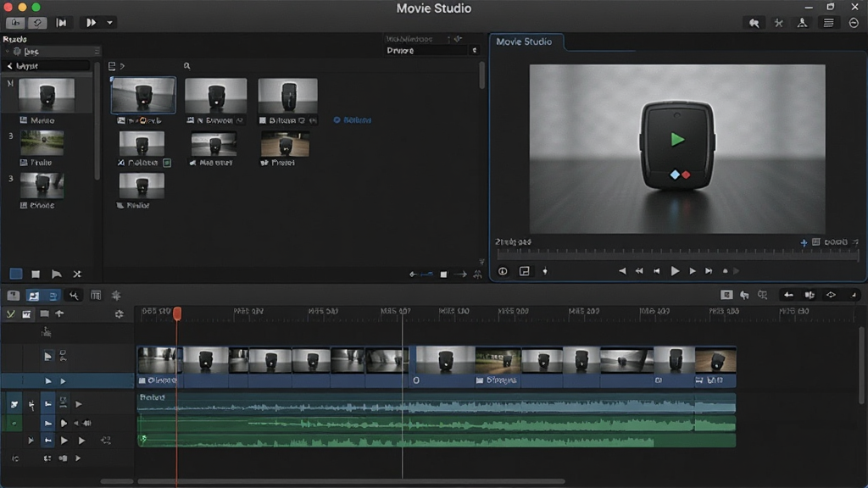
Task: Toggle the green enable box on the middle audio track
Action: click(x=14, y=424)
